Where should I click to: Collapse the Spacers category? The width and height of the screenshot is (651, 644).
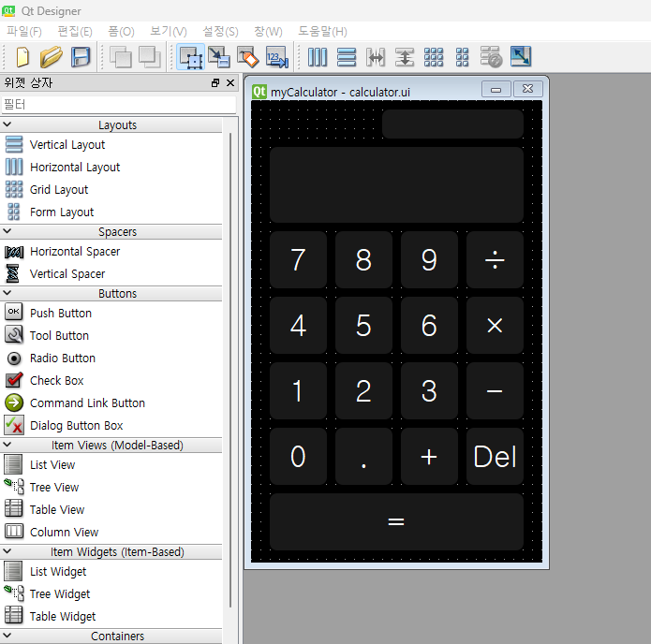click(7, 231)
